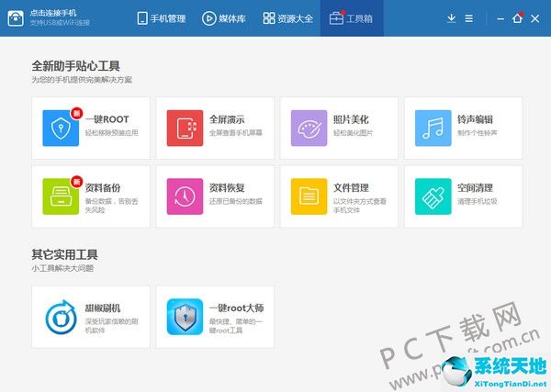Switch to 媒体库 tab
This screenshot has width=551, height=392.
[x=223, y=18]
